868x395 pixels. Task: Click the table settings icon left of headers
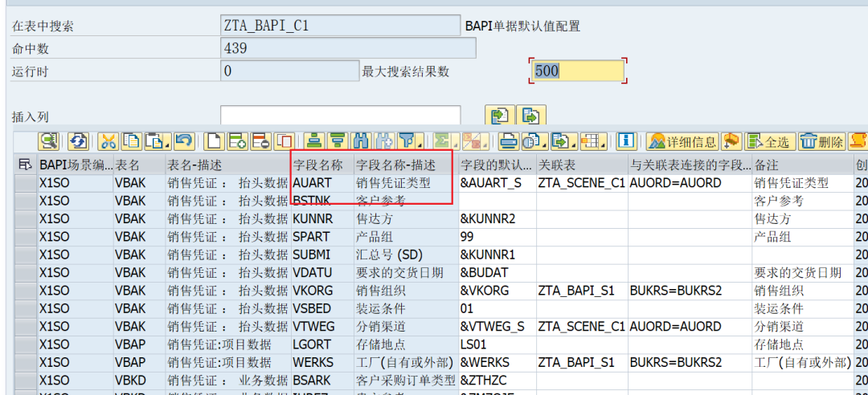pyautogui.click(x=24, y=164)
